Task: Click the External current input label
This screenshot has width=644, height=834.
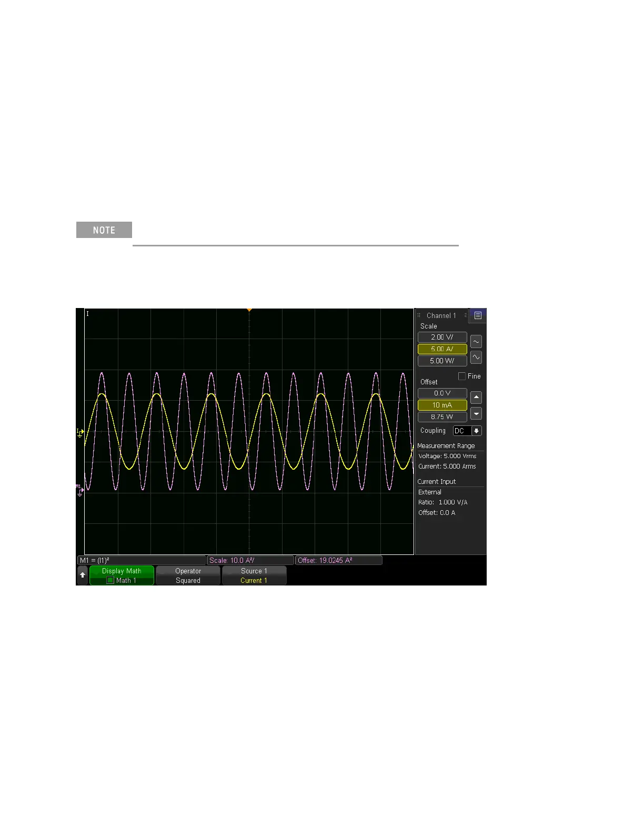Action: (x=430, y=492)
